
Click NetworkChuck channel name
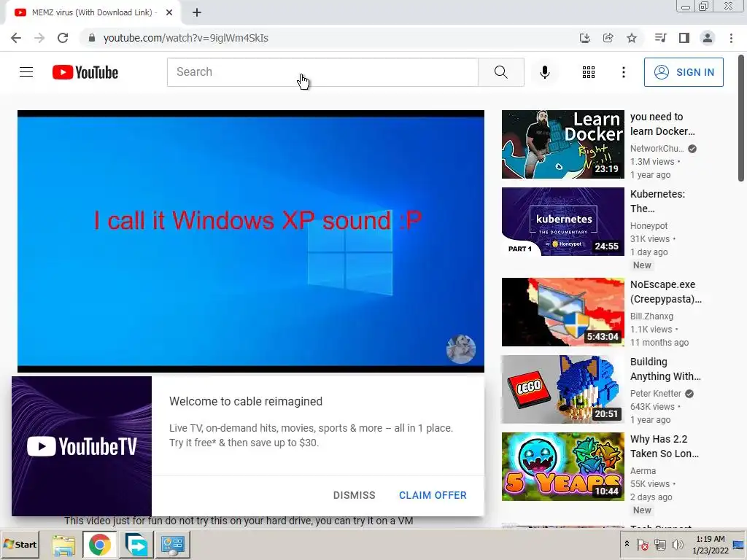(657, 148)
